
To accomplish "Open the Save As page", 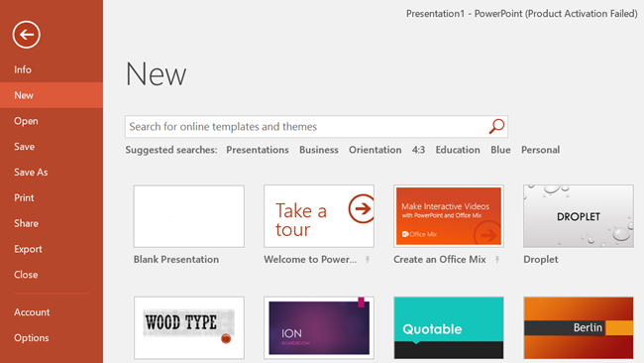I will pos(52,172).
